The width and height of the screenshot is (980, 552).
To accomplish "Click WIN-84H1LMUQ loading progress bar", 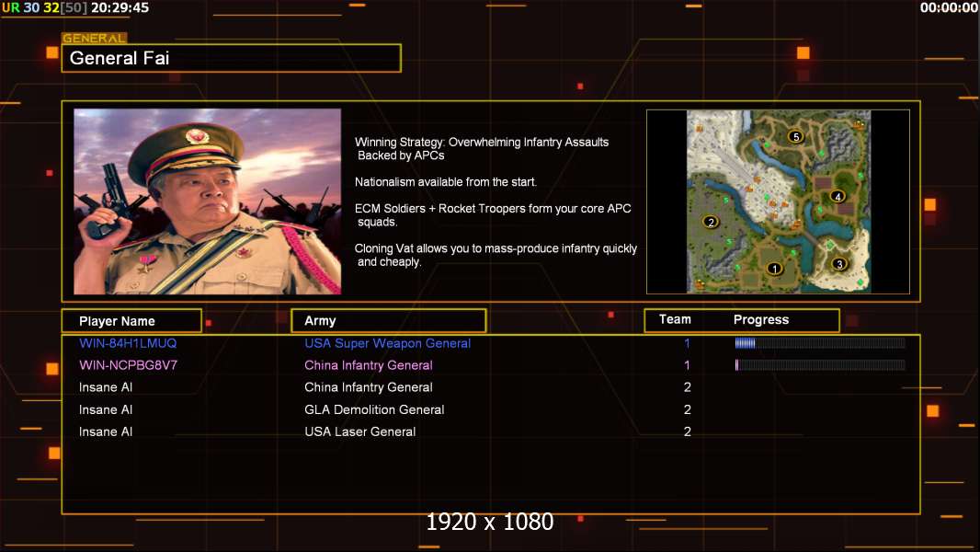I will coord(820,342).
